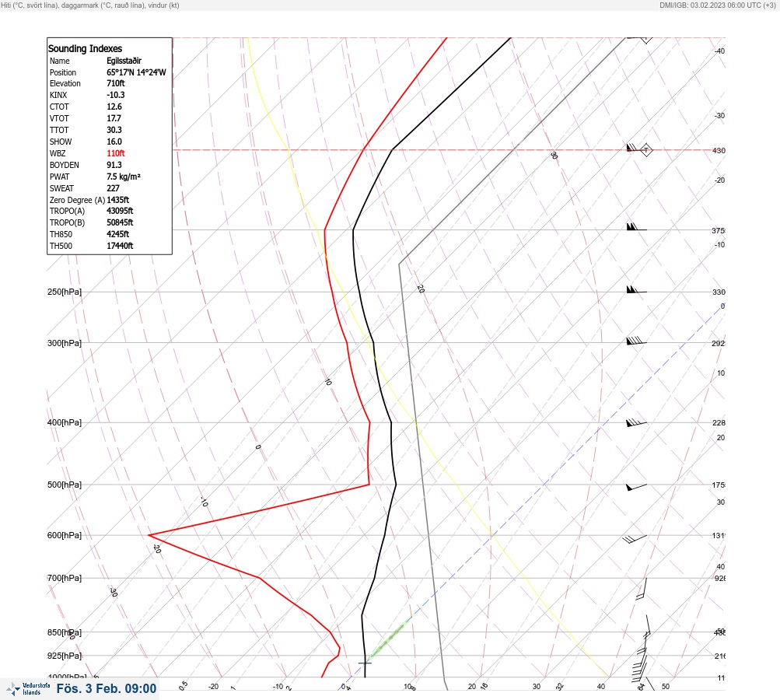Click KINX value '-10.3'
This screenshot has width=780, height=700.
pyautogui.click(x=115, y=95)
